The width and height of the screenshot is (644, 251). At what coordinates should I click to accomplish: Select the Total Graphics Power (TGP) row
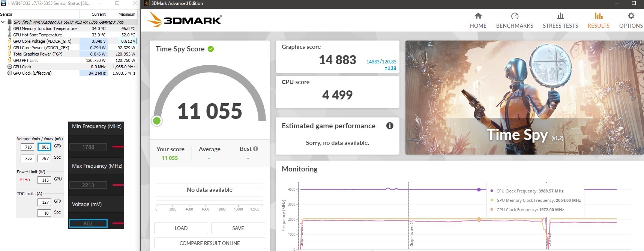click(69, 54)
